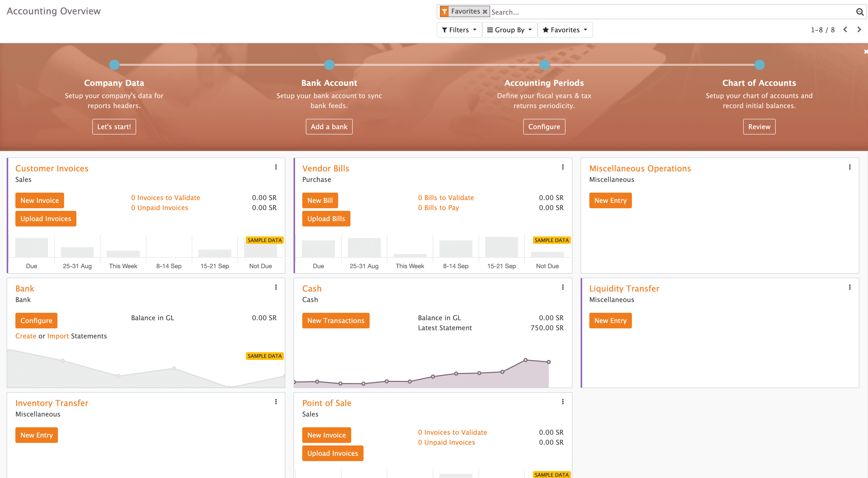The image size is (868, 478).
Task: Expand the Filters dropdown
Action: pyautogui.click(x=459, y=30)
